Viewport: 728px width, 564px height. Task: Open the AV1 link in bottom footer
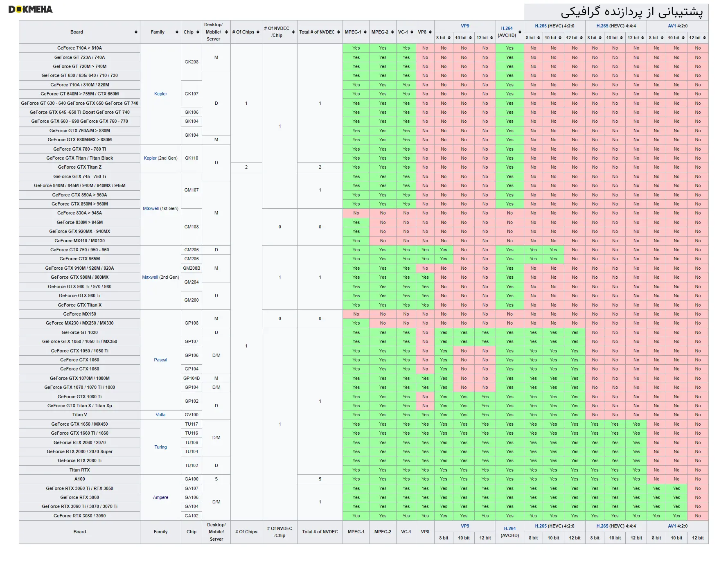(672, 526)
